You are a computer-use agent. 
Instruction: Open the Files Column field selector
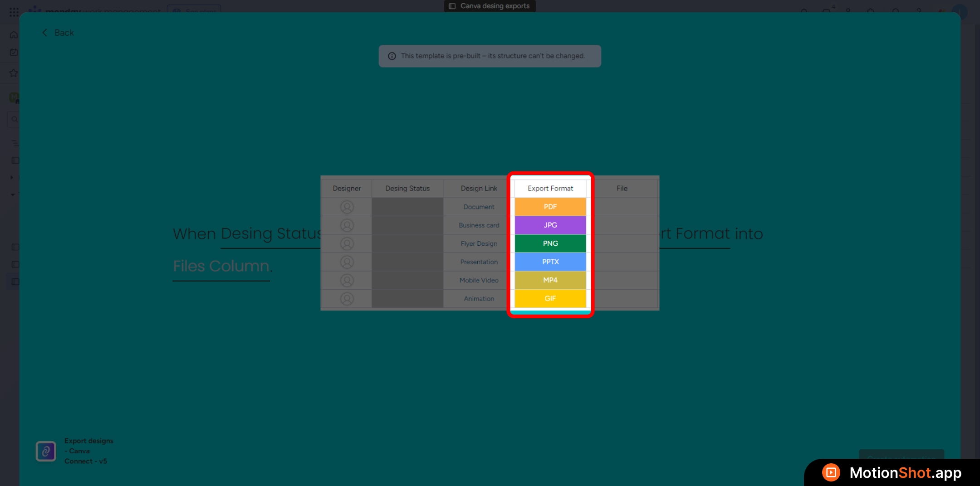(x=221, y=267)
